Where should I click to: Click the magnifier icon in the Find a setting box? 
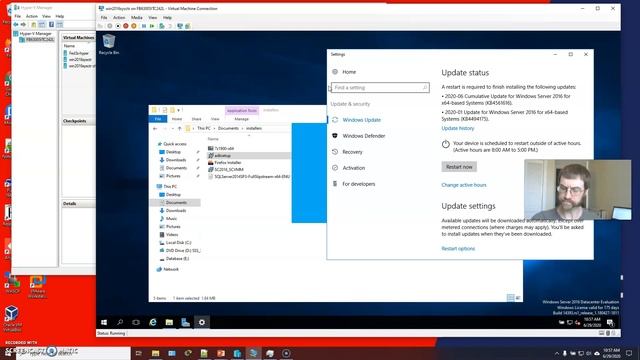[x=424, y=88]
